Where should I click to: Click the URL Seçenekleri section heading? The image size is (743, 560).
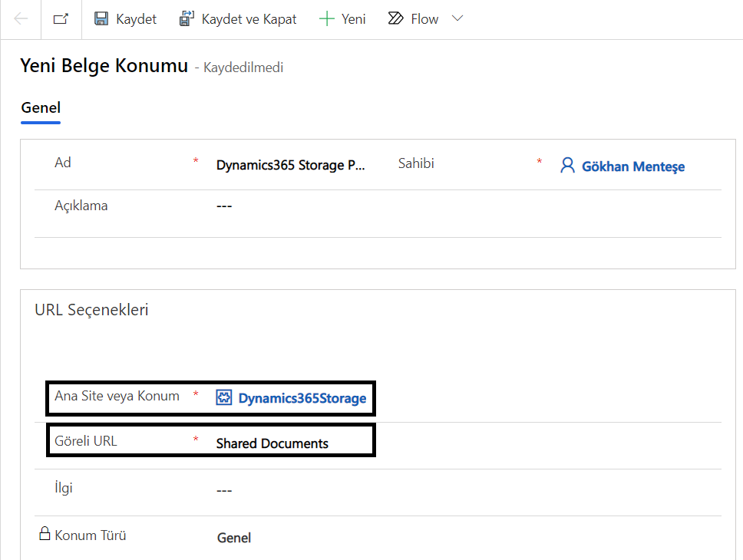tap(91, 310)
